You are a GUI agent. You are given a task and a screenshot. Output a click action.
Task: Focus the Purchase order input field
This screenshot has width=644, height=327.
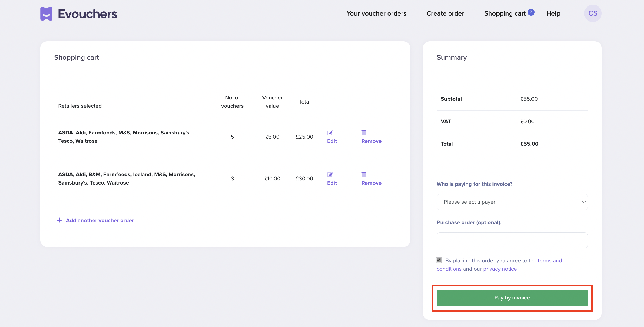512,240
